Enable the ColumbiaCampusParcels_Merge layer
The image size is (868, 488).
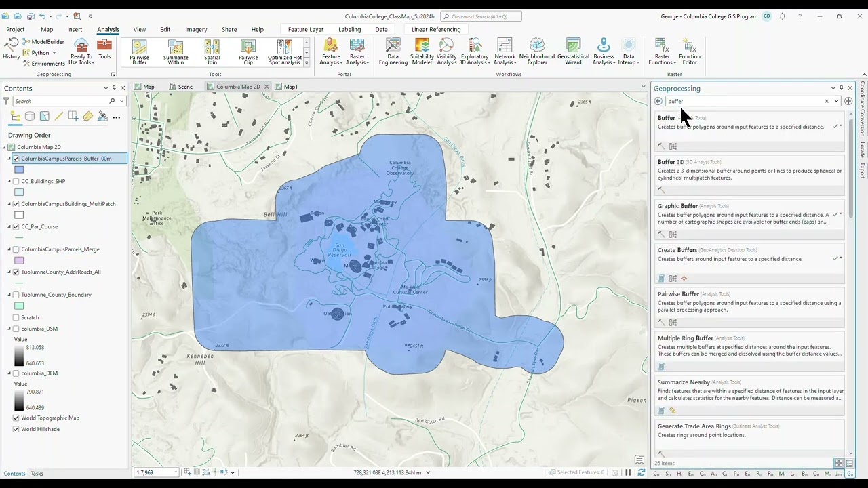pyautogui.click(x=16, y=249)
